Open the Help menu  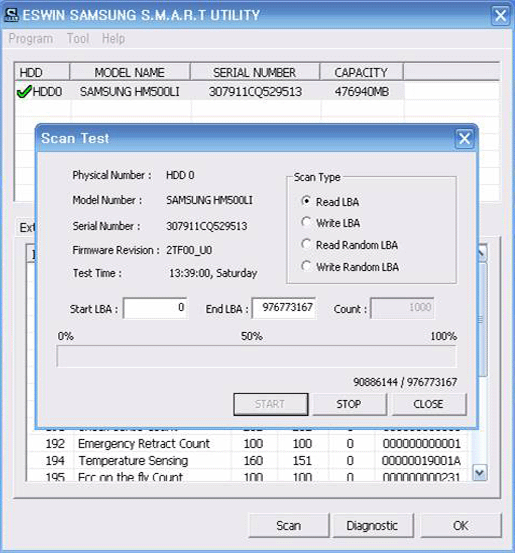[x=113, y=38]
